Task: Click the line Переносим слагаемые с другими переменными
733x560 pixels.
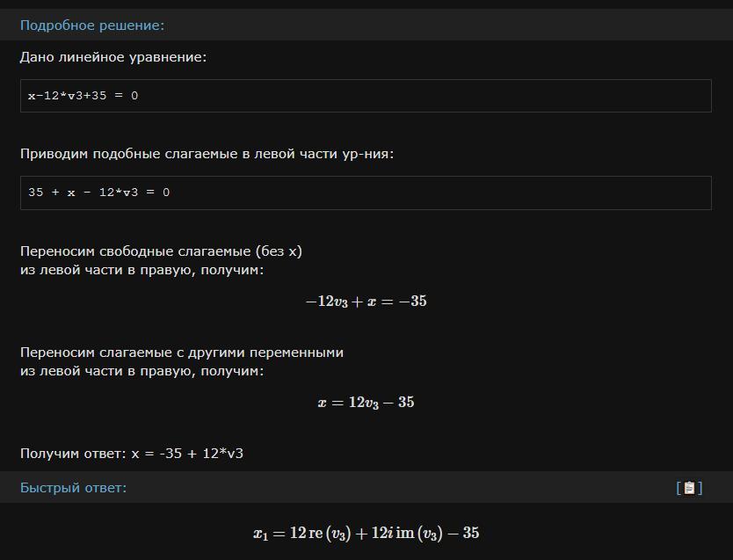Action: (x=181, y=353)
